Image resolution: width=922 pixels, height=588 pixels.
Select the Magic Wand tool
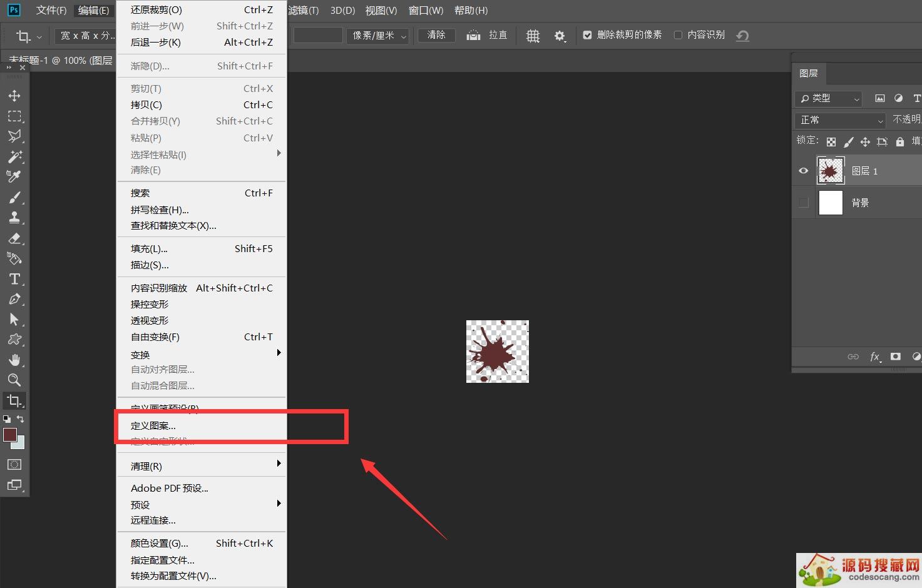[14, 156]
